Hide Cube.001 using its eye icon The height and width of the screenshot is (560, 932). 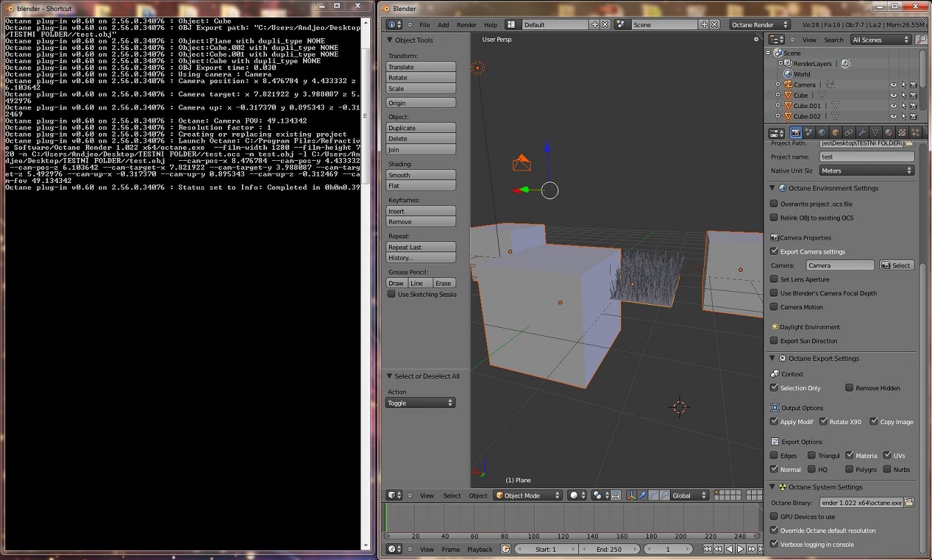tap(893, 106)
